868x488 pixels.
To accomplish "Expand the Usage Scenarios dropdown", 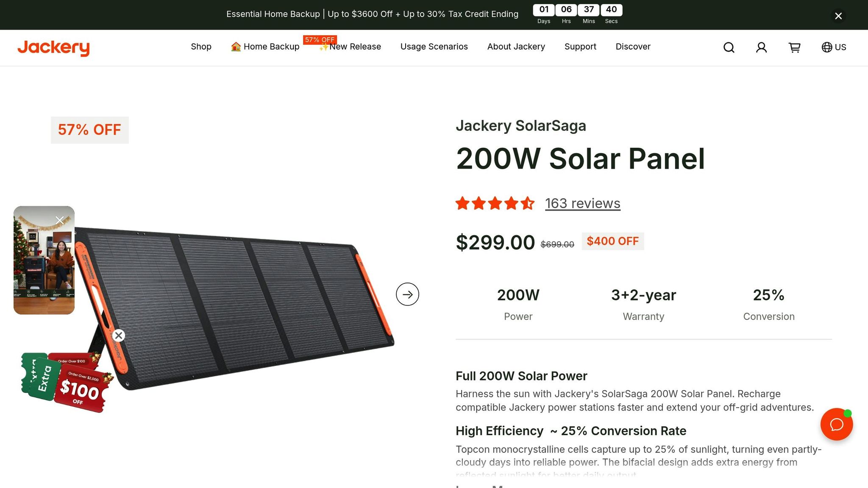I will (x=434, y=47).
